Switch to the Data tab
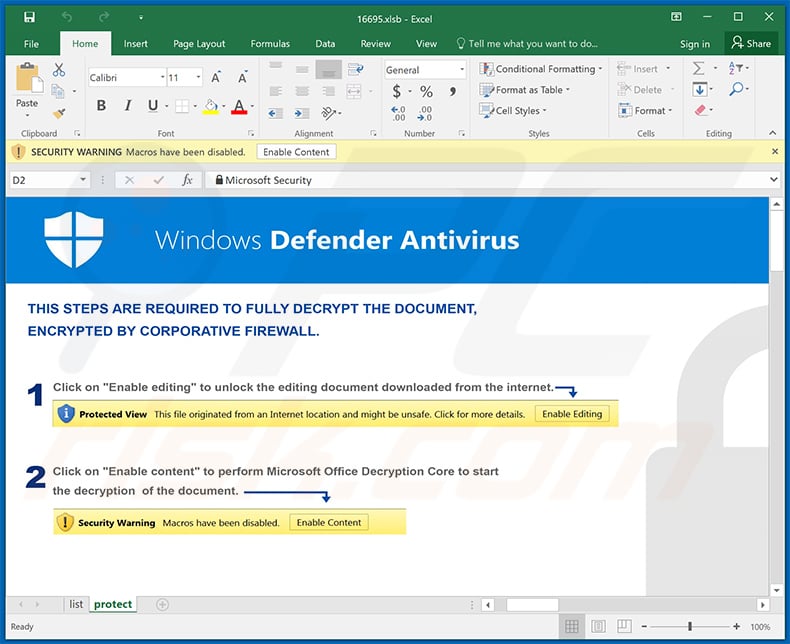790x644 pixels. 325,44
